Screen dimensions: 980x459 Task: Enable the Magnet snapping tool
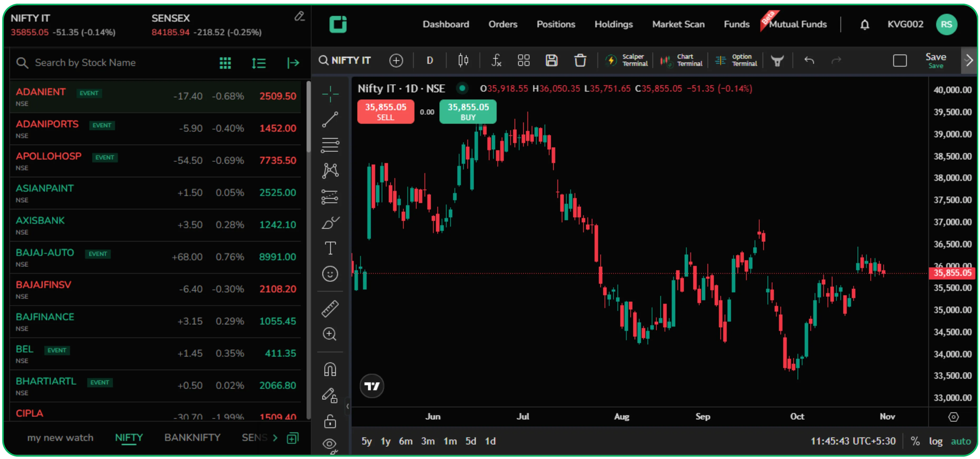click(330, 369)
